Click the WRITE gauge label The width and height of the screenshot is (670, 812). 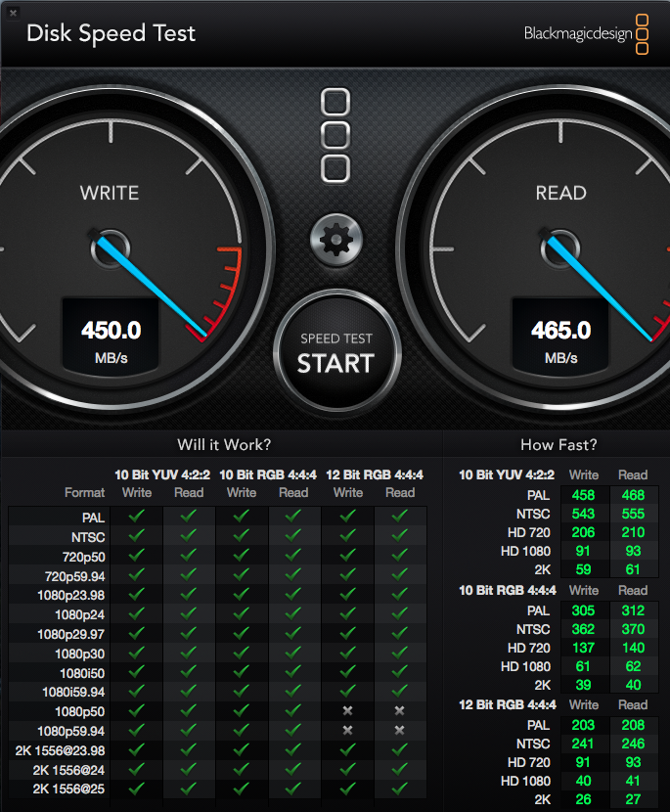coord(110,193)
